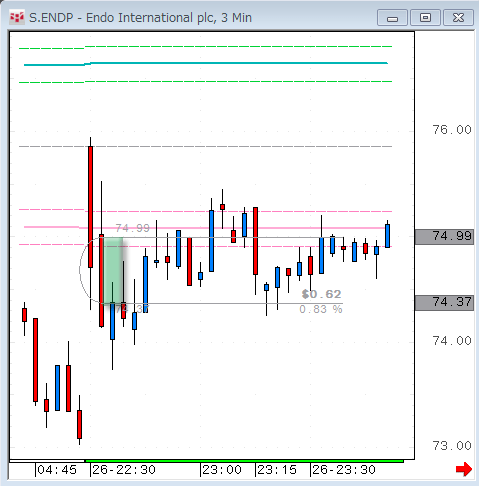Select the green shaded measurement box
Screen dimensions: 479x486
click(x=113, y=270)
